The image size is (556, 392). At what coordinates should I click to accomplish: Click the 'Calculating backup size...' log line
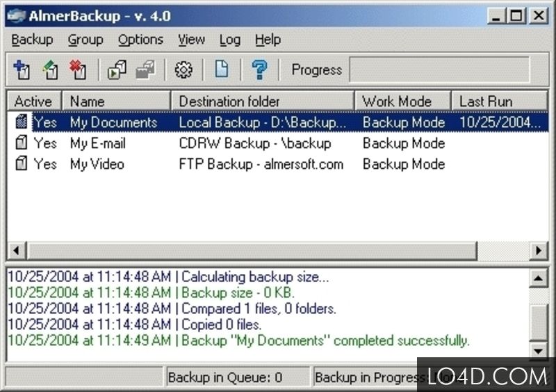tap(168, 277)
